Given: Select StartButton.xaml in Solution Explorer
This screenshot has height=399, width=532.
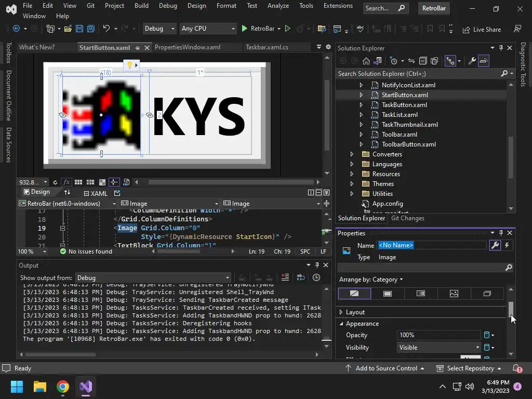Looking at the screenshot, I should tap(404, 95).
